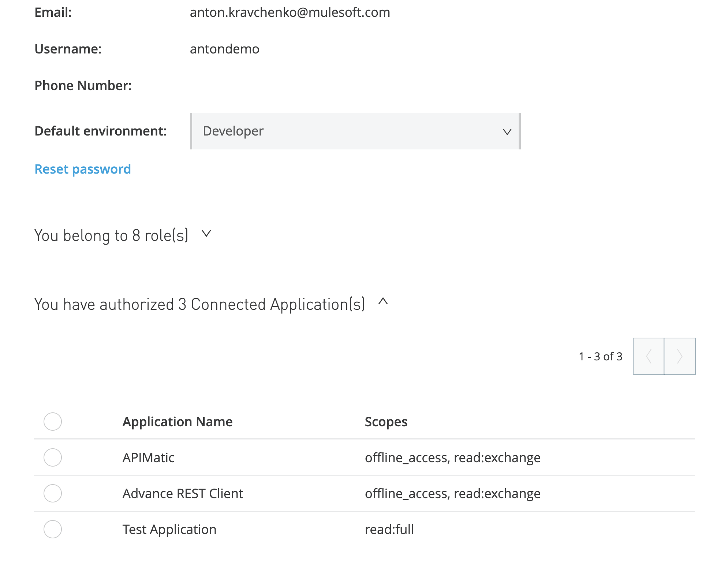The width and height of the screenshot is (728, 564).
Task: Select the APIMatic application name
Action: (x=149, y=457)
